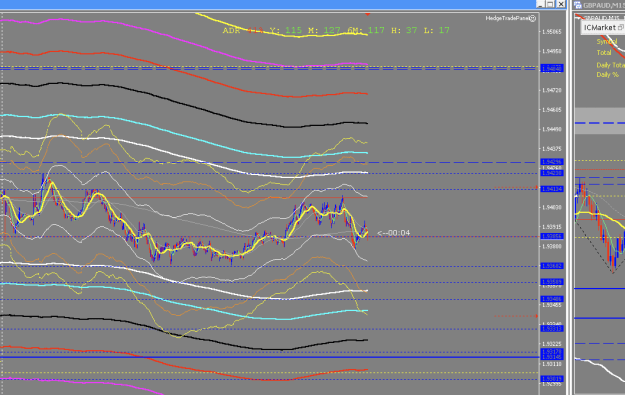This screenshot has width=625, height=395.
Task: Click the blue 1.93486 level price tag
Action: (552, 299)
